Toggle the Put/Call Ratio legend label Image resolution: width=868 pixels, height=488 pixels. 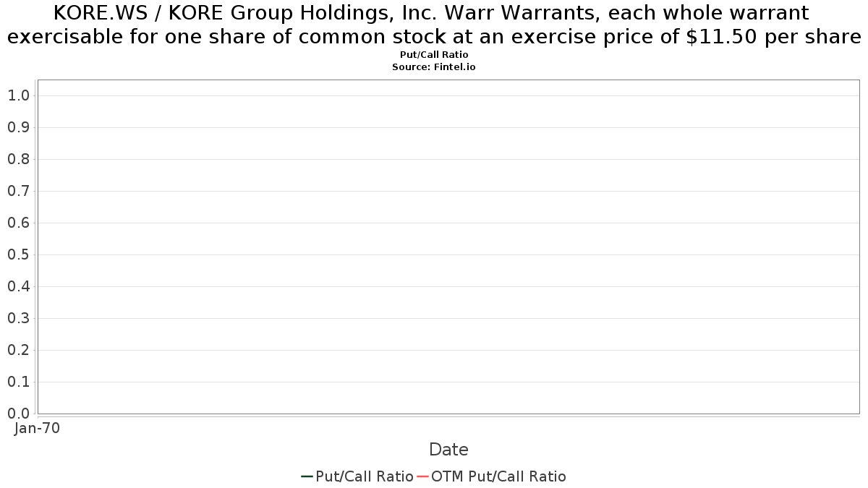coord(365,476)
